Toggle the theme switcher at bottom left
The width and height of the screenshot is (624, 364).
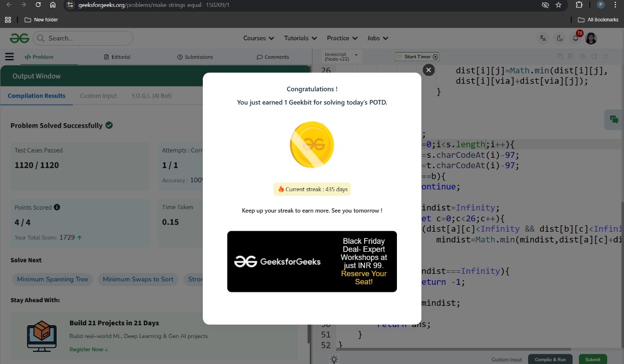[333, 359]
